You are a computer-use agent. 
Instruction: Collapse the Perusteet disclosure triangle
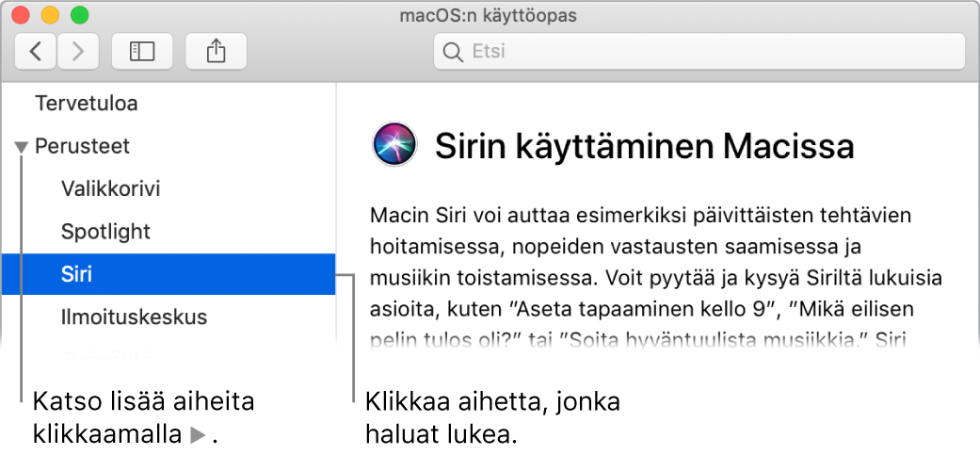point(22,148)
